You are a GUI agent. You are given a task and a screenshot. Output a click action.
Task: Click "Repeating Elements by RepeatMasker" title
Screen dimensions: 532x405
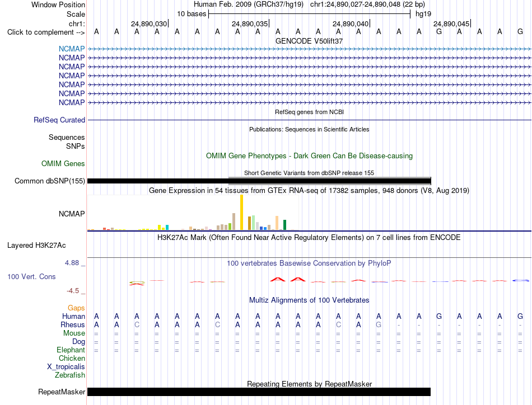(x=309, y=384)
